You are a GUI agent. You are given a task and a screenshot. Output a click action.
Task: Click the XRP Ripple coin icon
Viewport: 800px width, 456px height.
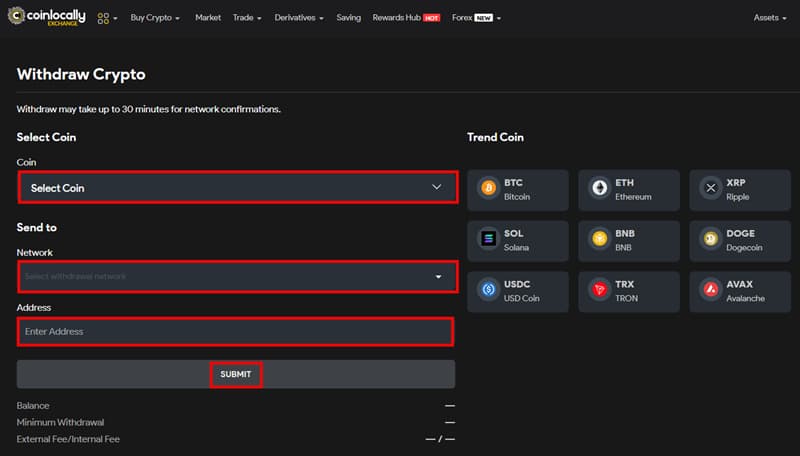[711, 188]
